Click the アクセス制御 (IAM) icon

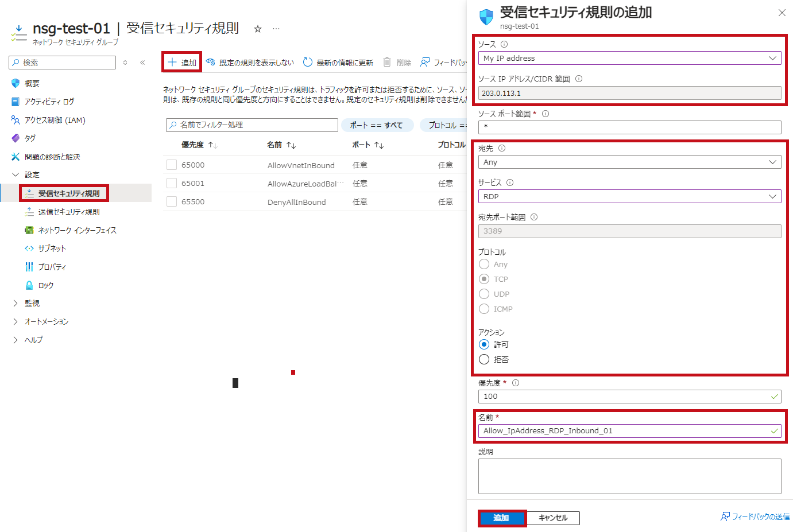[x=16, y=120]
